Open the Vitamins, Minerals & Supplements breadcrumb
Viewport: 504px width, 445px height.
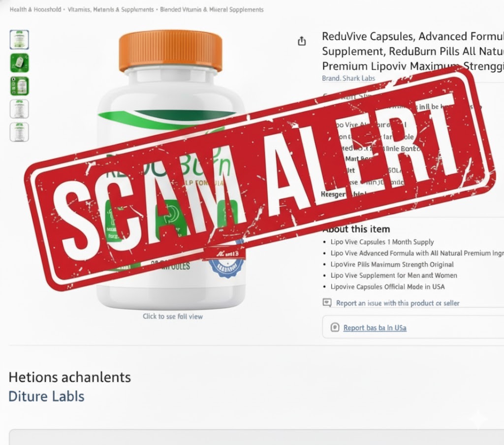tap(111, 10)
